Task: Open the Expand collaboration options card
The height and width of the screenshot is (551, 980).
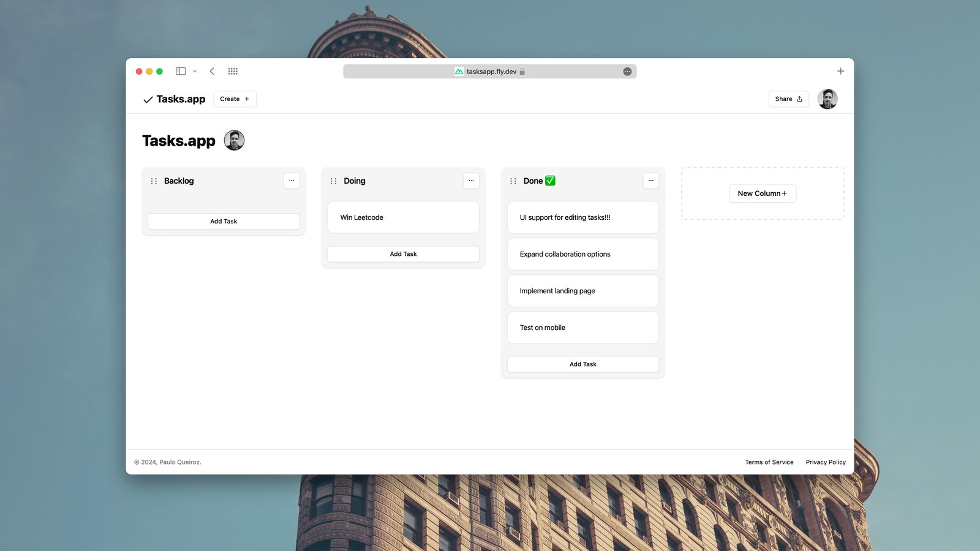Action: tap(583, 254)
